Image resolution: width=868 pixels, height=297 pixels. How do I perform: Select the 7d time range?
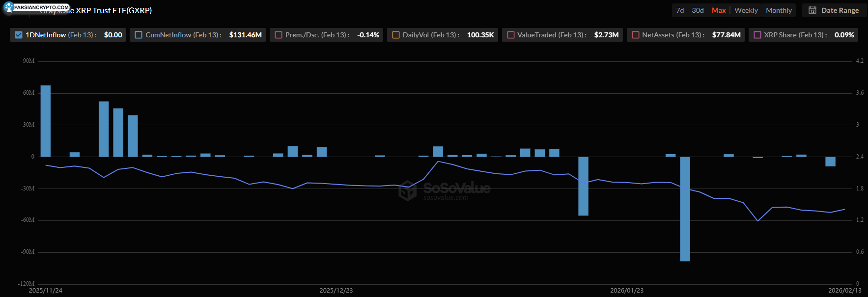coord(680,10)
